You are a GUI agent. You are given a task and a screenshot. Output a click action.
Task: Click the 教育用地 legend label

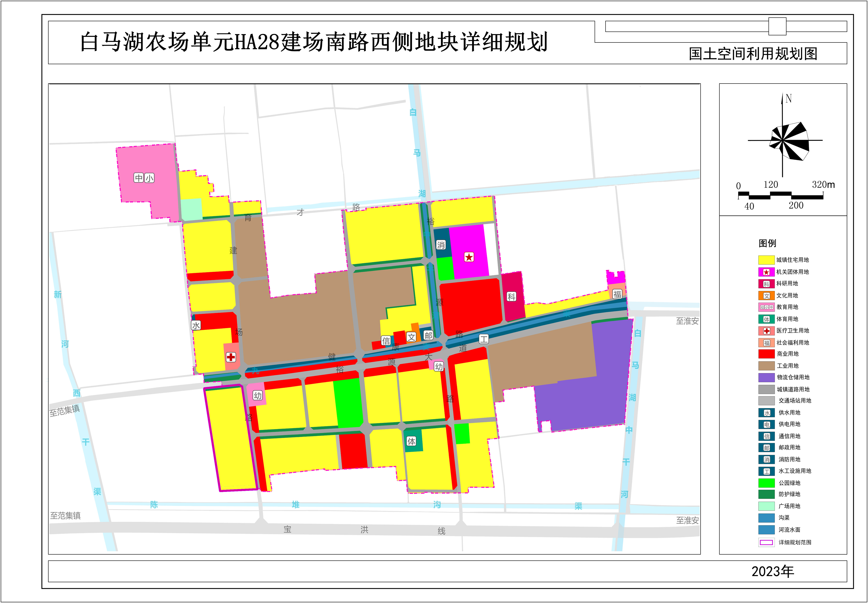[x=787, y=307]
